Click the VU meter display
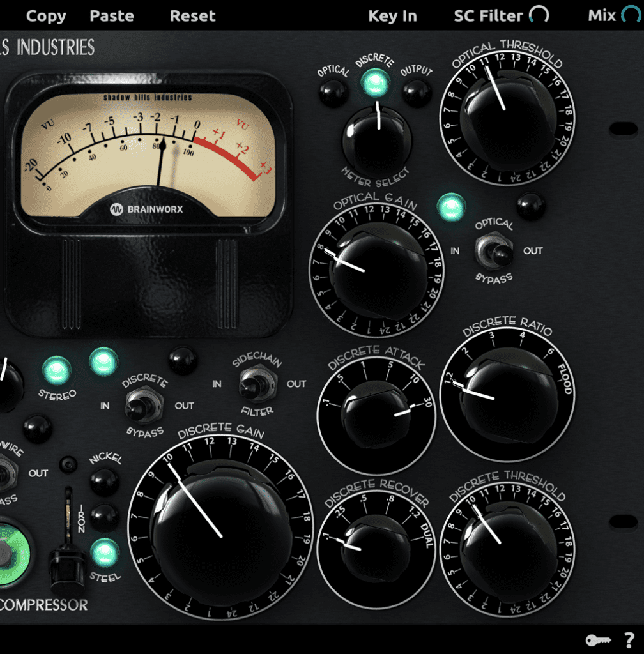The height and width of the screenshot is (654, 644). click(x=148, y=155)
